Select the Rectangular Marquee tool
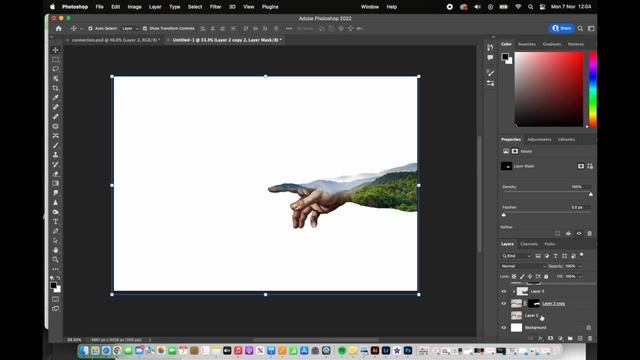The height and width of the screenshot is (360, 640). point(56,60)
